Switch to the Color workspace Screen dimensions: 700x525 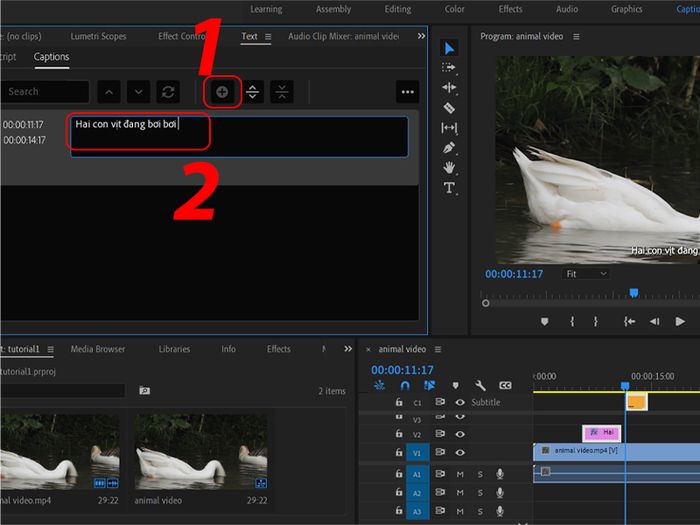[x=454, y=9]
